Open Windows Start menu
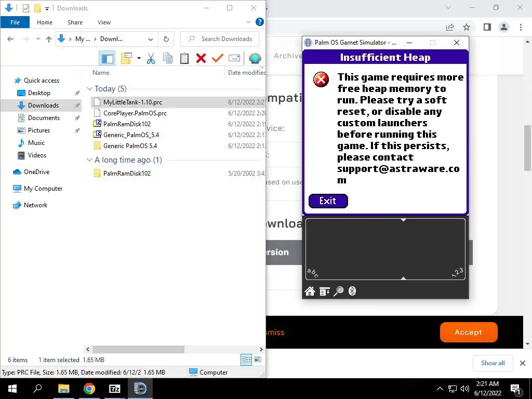This screenshot has height=399, width=532. [x=12, y=389]
